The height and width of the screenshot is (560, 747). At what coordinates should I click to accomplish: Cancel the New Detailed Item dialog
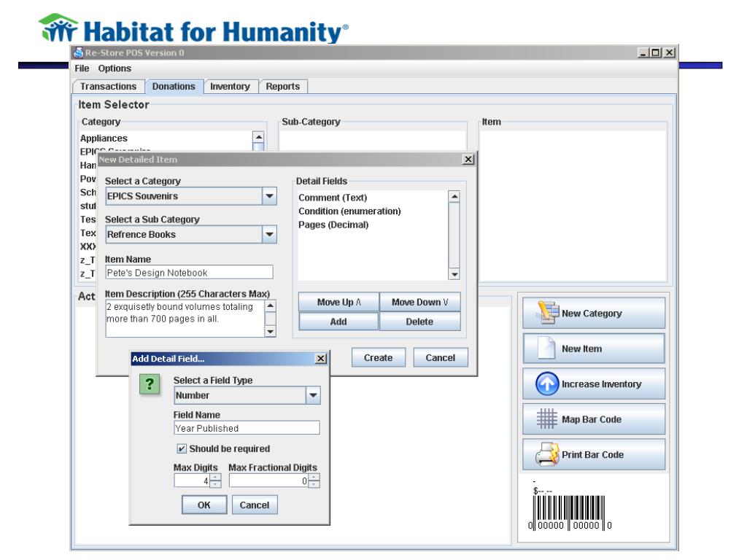pos(440,357)
